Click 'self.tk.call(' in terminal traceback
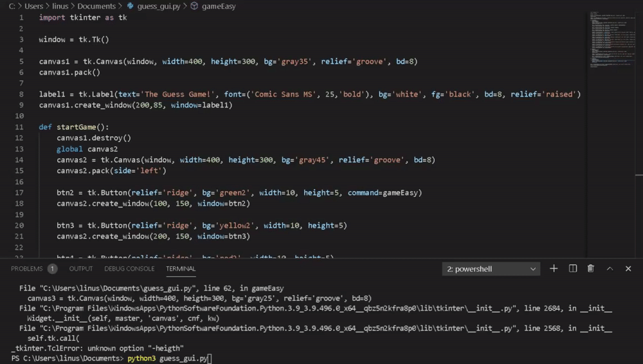The image size is (643, 364). pyautogui.click(x=53, y=338)
